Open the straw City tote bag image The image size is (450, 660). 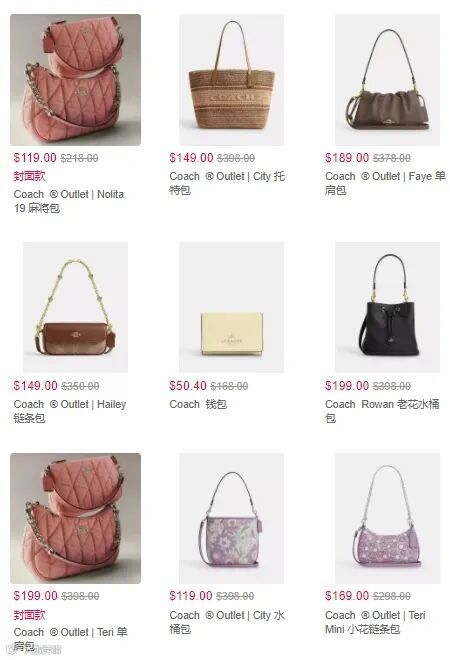pyautogui.click(x=232, y=80)
